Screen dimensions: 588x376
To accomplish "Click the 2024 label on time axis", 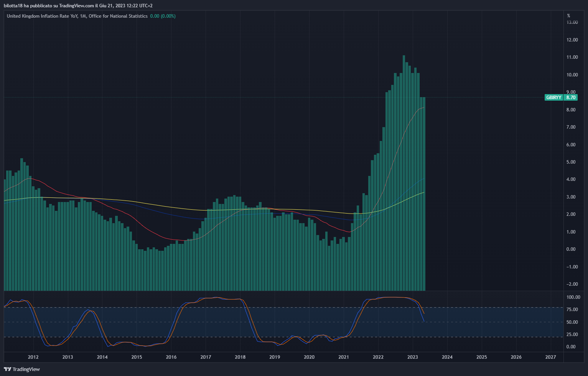I will point(447,357).
